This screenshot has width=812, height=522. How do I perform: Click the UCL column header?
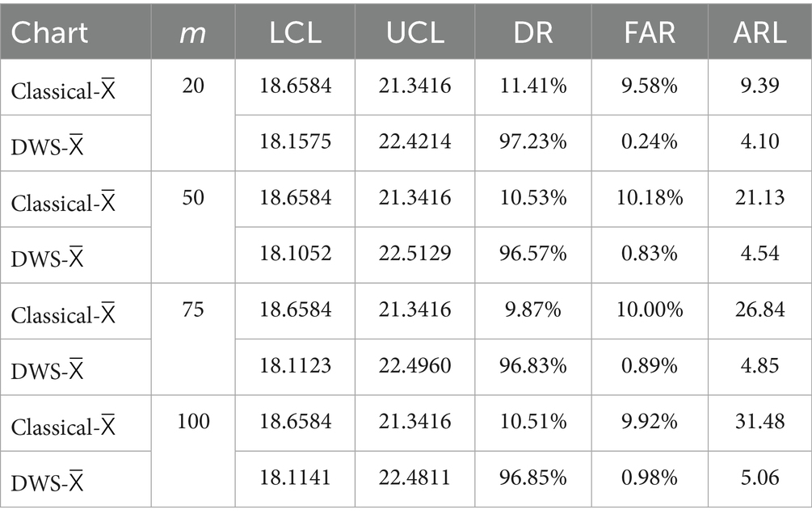coord(414,32)
